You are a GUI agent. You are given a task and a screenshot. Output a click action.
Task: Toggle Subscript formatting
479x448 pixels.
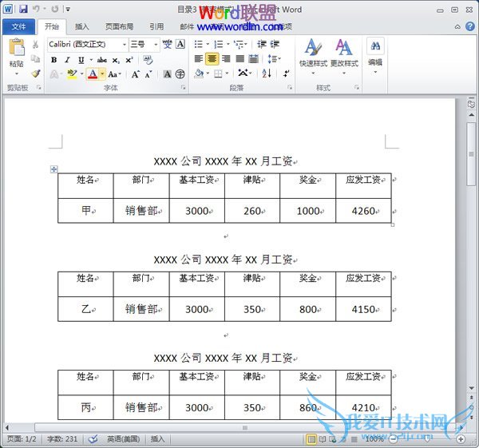(116, 60)
